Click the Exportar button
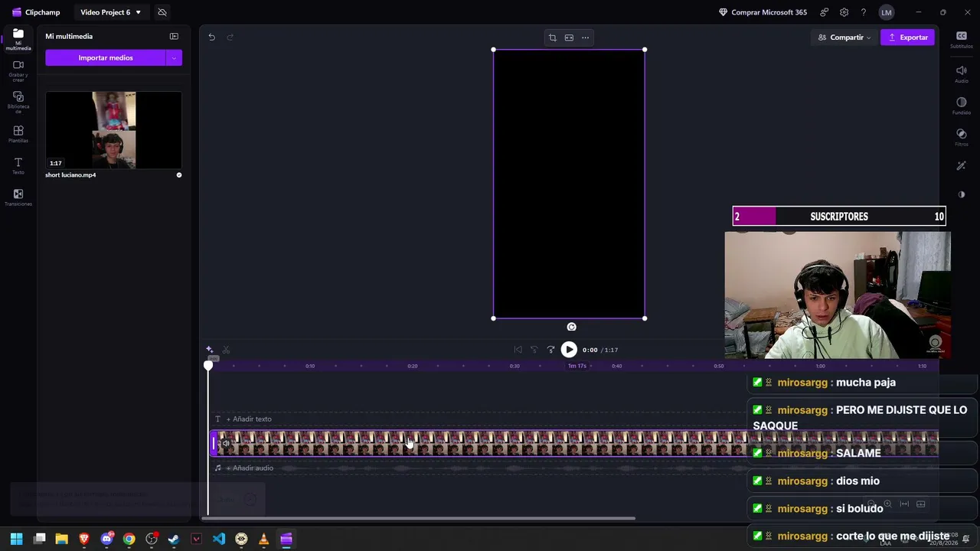 click(x=908, y=37)
